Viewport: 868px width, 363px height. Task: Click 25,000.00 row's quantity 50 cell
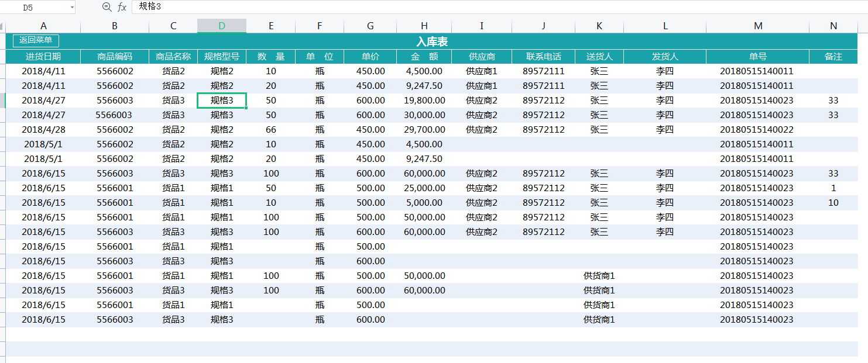(x=271, y=188)
